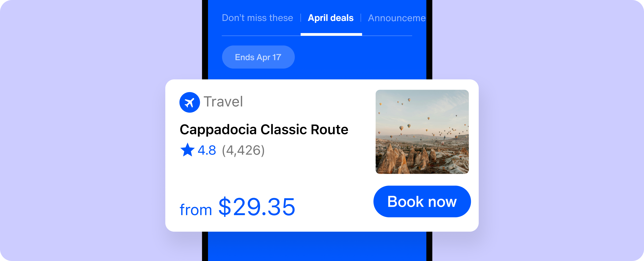Viewport: 644px width, 261px height.
Task: Click the divider before Announcements tab
Action: tap(361, 18)
